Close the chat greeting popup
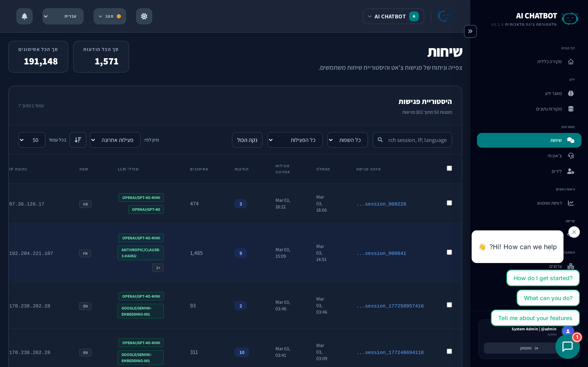Image resolution: width=588 pixels, height=367 pixels. pos(574,232)
